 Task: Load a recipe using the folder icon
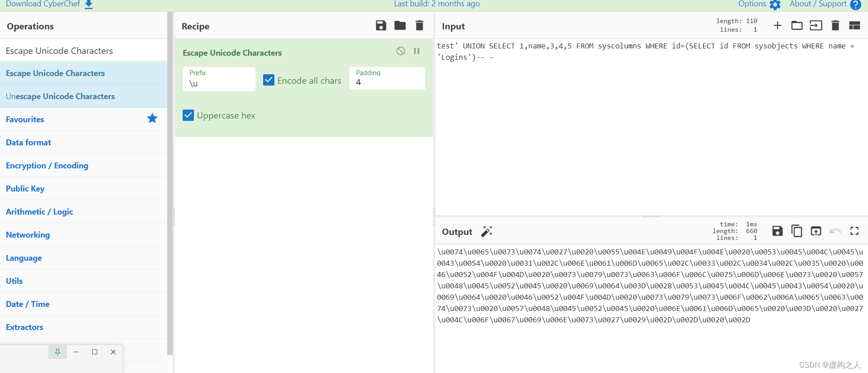(x=400, y=25)
